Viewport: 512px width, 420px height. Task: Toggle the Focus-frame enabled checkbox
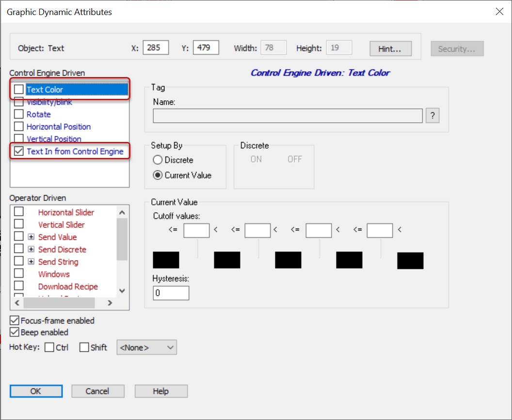[x=15, y=321]
